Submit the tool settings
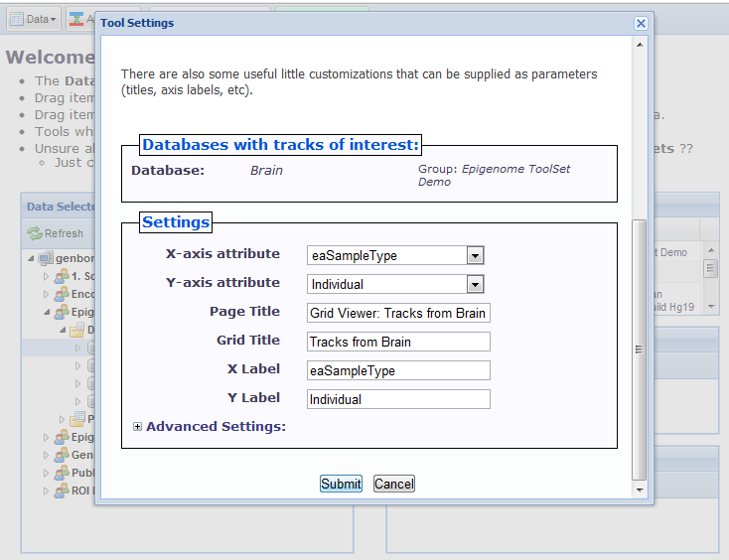 pos(341,484)
